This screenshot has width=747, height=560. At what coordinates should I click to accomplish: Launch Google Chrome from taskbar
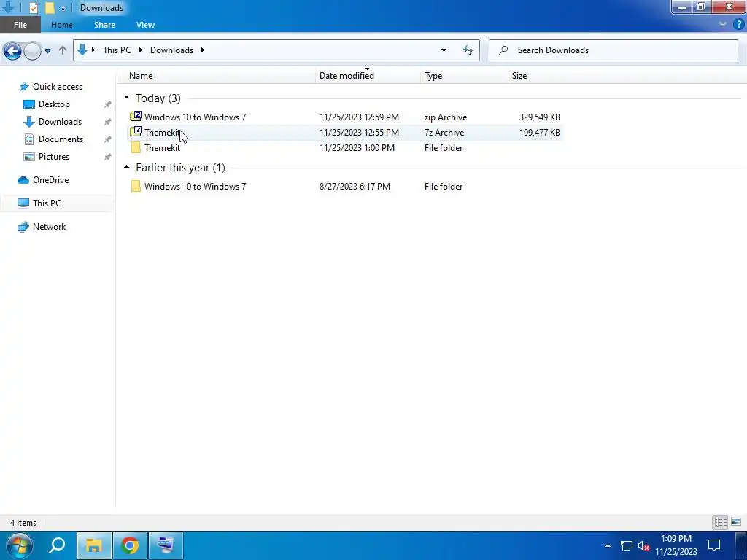coord(130,545)
